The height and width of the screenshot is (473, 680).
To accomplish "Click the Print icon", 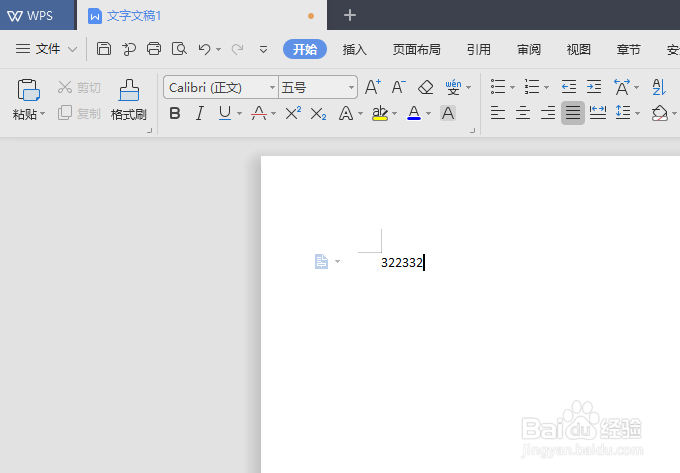I will pos(154,49).
